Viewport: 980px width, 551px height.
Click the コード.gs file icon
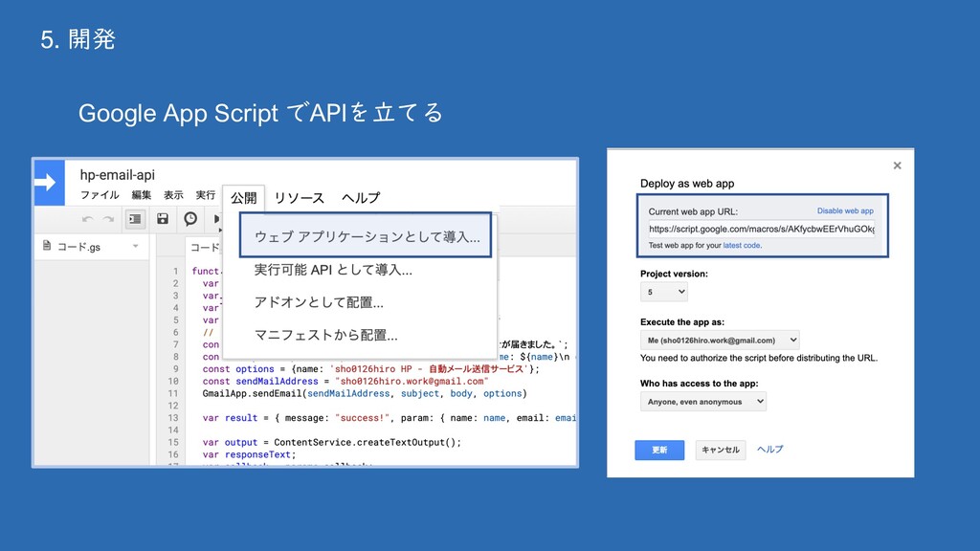tap(47, 246)
